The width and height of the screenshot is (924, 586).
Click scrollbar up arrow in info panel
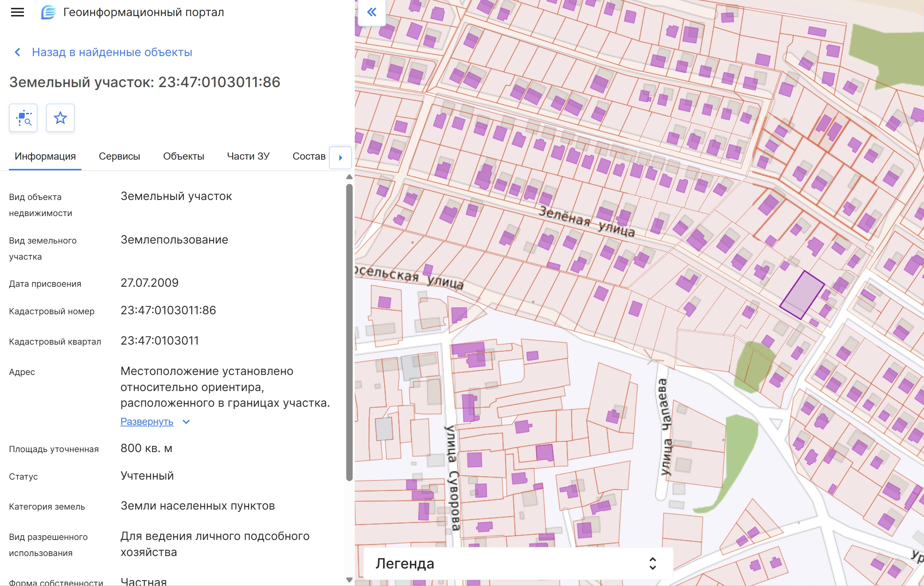point(349,177)
